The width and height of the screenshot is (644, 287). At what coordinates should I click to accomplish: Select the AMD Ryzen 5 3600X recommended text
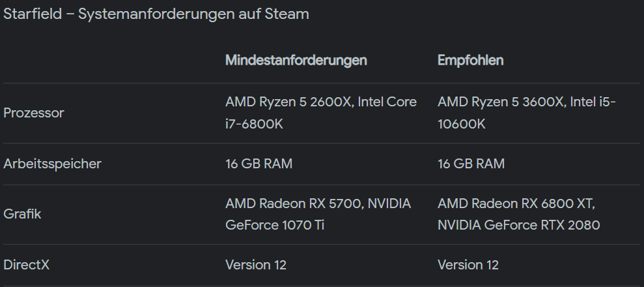point(501,102)
